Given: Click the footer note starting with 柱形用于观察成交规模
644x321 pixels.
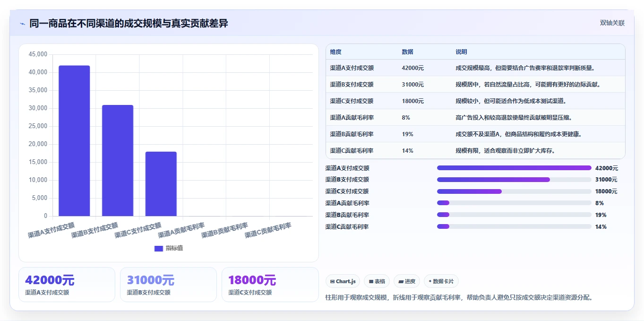Looking at the screenshot, I should tap(459, 297).
